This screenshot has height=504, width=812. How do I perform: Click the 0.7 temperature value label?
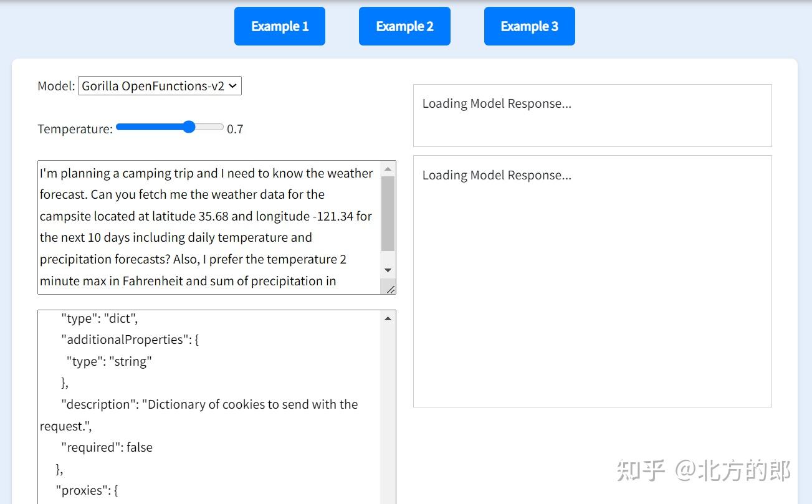(236, 129)
